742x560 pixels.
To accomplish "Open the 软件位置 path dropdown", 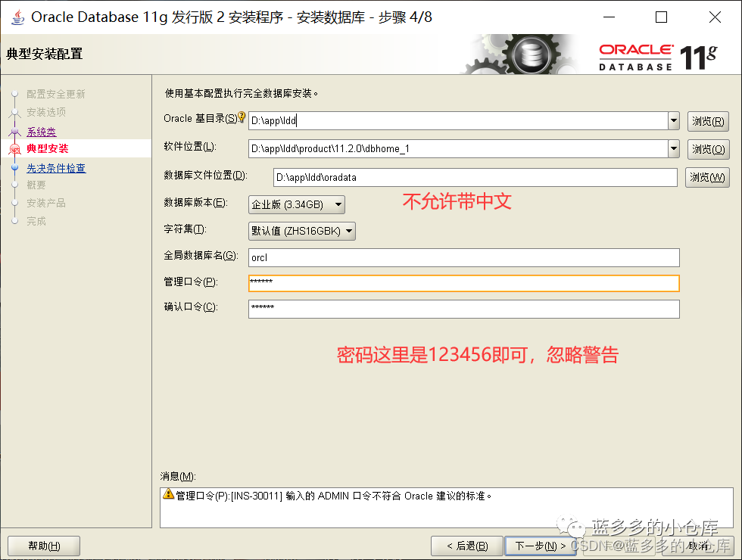I will [x=673, y=149].
